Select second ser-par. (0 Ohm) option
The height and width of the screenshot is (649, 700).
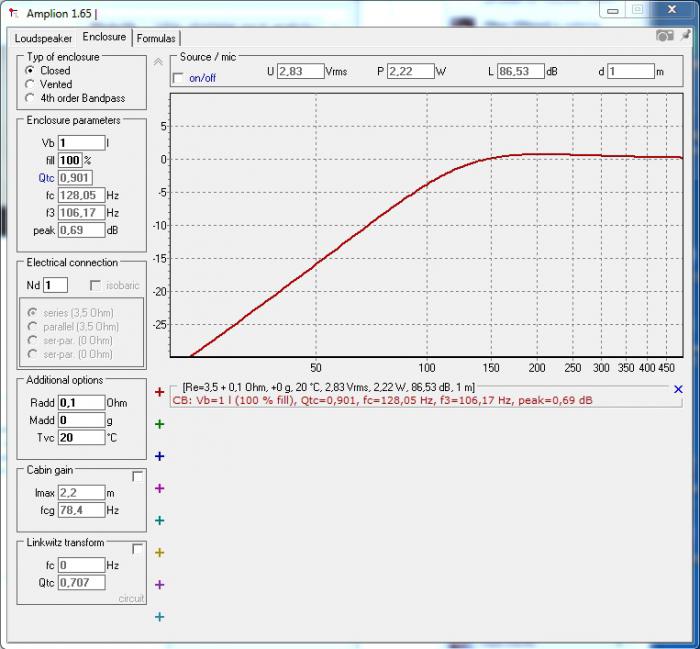click(32, 354)
